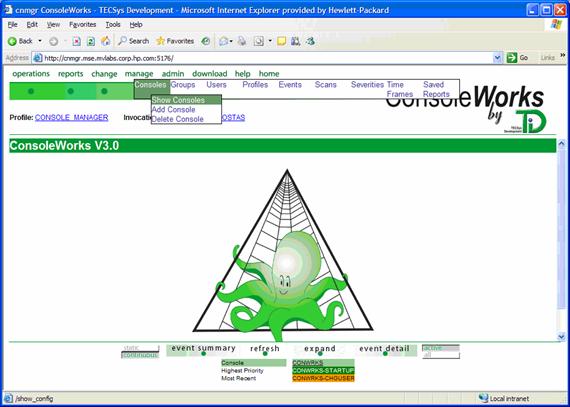The height and width of the screenshot is (407, 570).
Task: Click the Stop loading icon
Action: click(77, 41)
